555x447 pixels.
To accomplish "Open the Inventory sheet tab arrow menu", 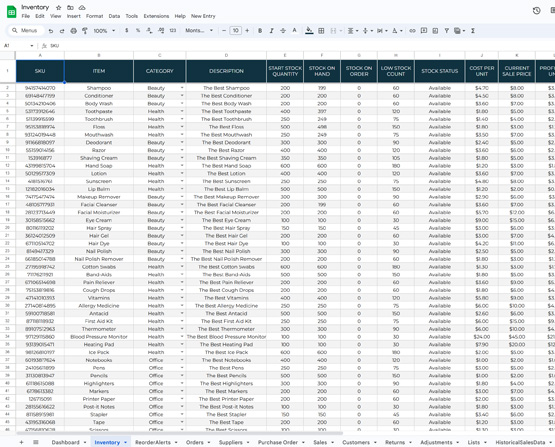I will tap(125, 442).
